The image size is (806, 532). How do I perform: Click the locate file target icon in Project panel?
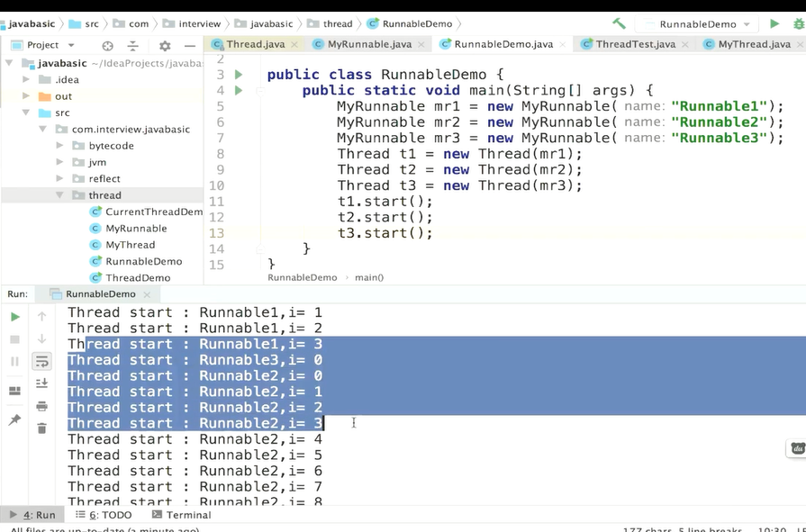[108, 45]
